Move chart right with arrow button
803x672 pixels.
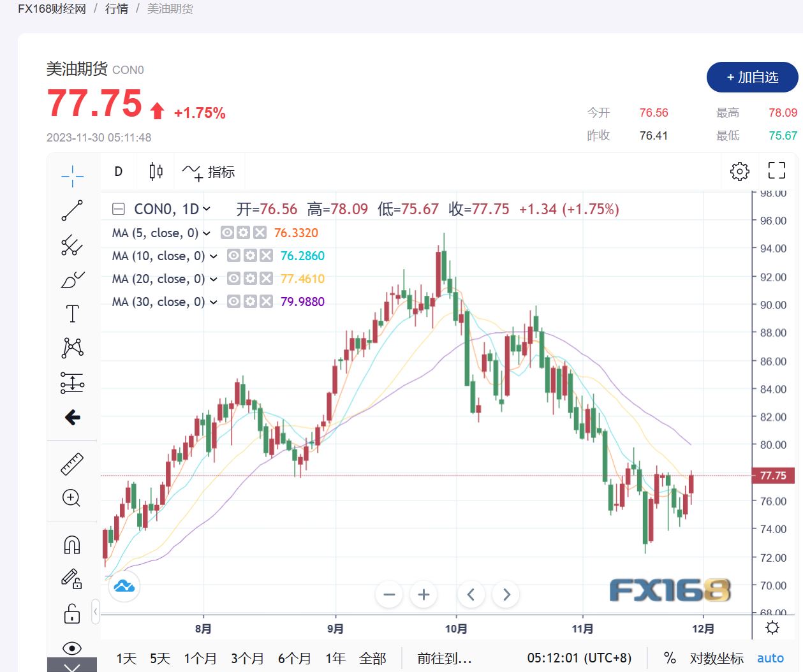506,595
